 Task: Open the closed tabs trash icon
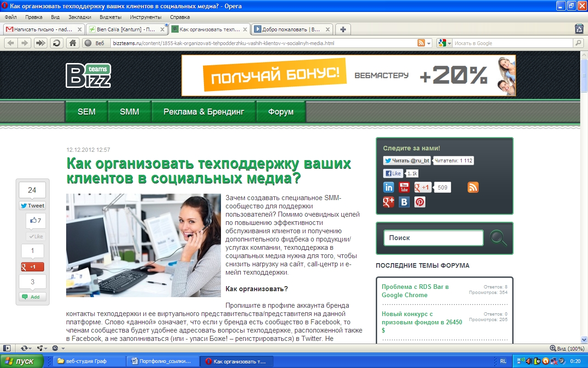click(x=579, y=29)
